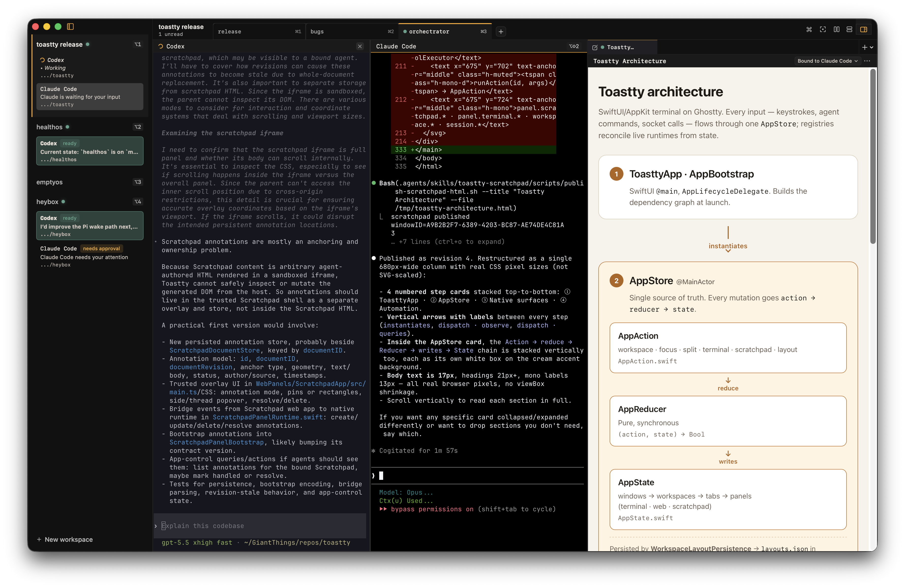Open the toastty release workspace
The height and width of the screenshot is (588, 905).
point(59,44)
